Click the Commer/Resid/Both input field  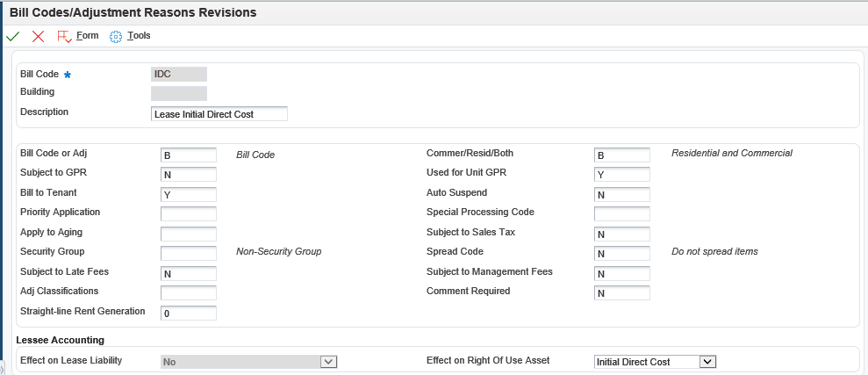tap(621, 155)
